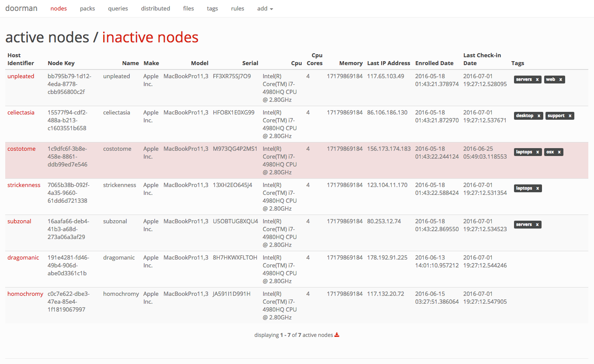This screenshot has width=594, height=364.
Task: Open the "rules" page
Action: point(237,8)
